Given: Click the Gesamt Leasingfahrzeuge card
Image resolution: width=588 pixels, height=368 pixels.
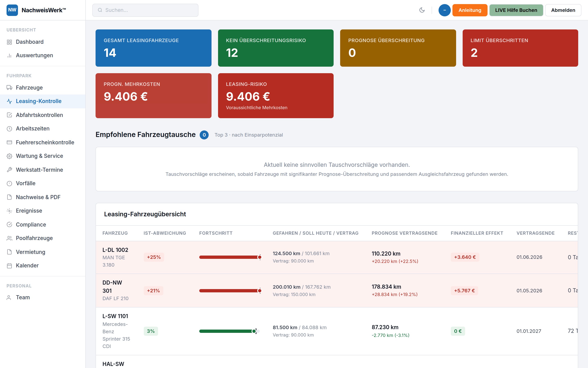Looking at the screenshot, I should click(153, 48).
